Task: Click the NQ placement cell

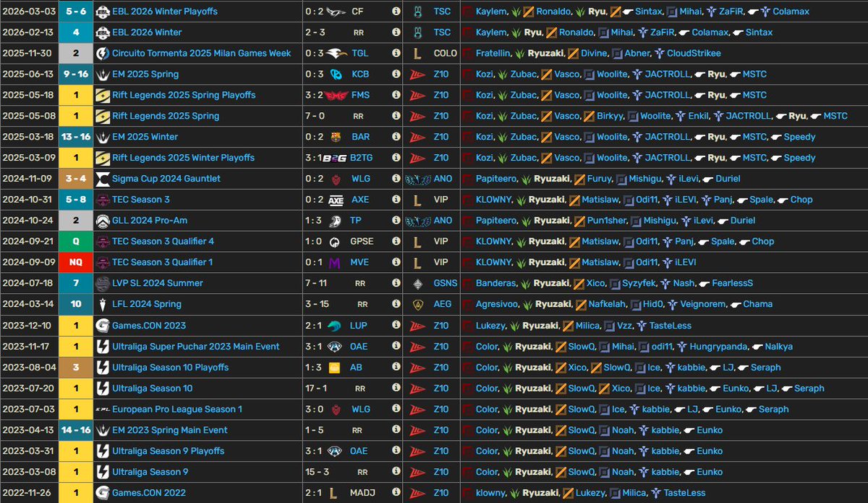Action: (x=75, y=263)
